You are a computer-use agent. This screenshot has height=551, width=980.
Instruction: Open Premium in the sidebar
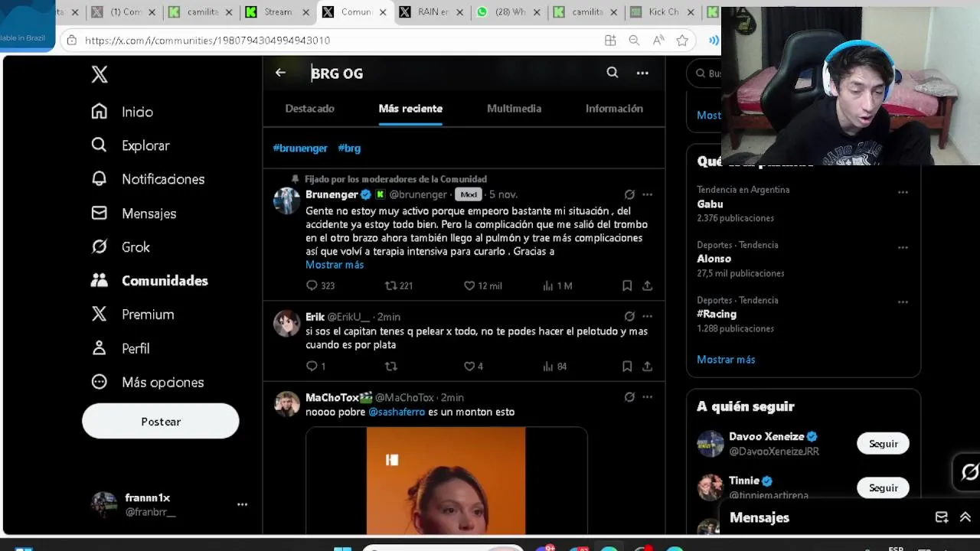pyautogui.click(x=132, y=315)
